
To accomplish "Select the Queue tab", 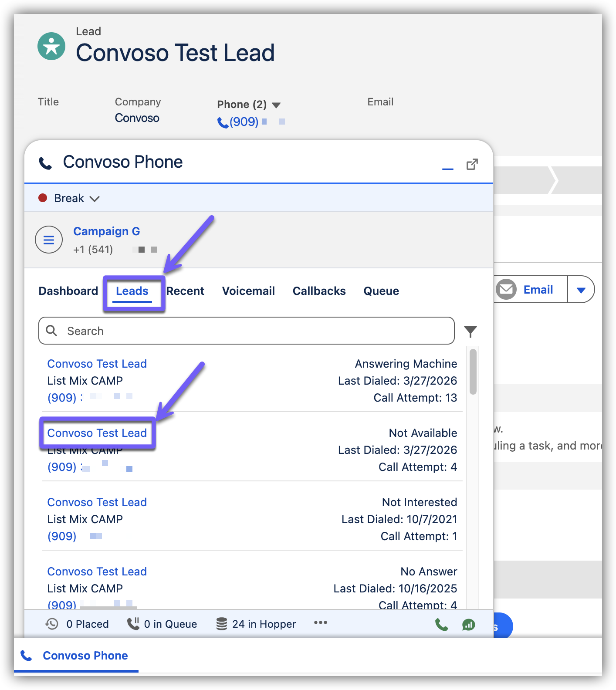I will (381, 291).
